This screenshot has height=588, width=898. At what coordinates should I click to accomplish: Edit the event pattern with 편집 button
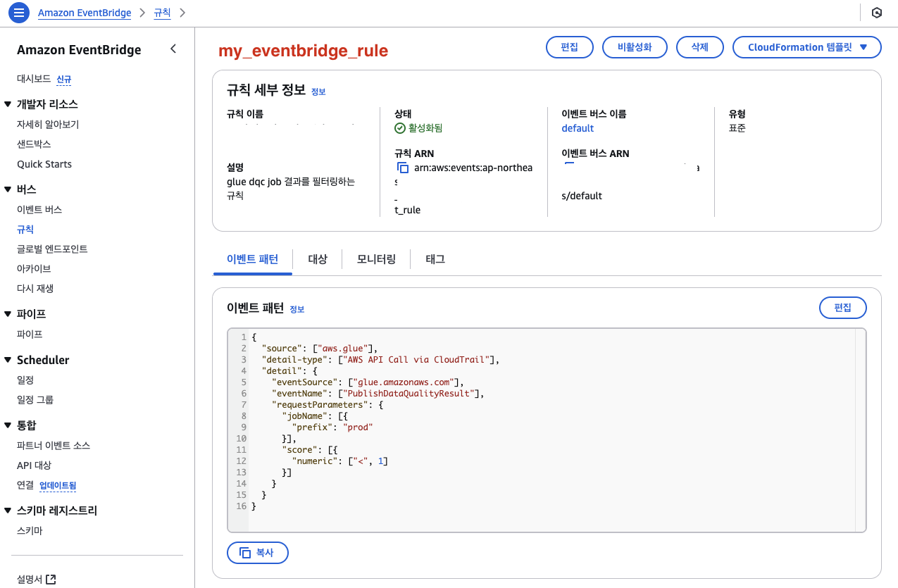pyautogui.click(x=843, y=308)
